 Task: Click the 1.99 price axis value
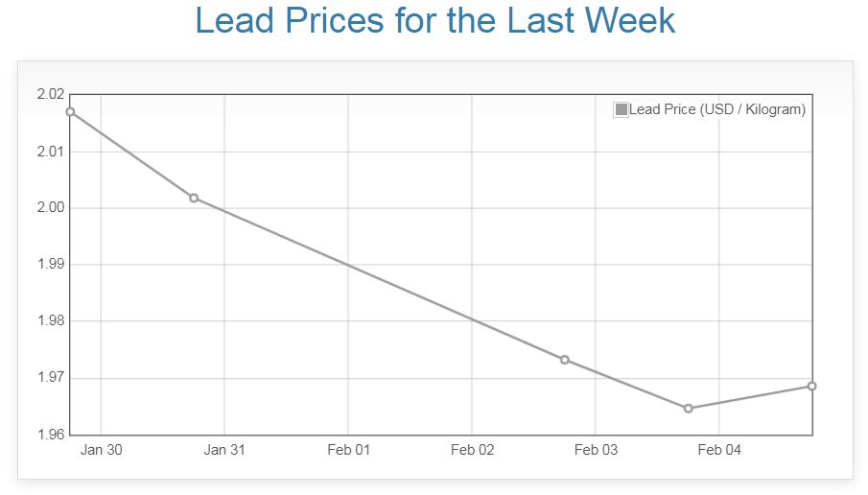[51, 264]
